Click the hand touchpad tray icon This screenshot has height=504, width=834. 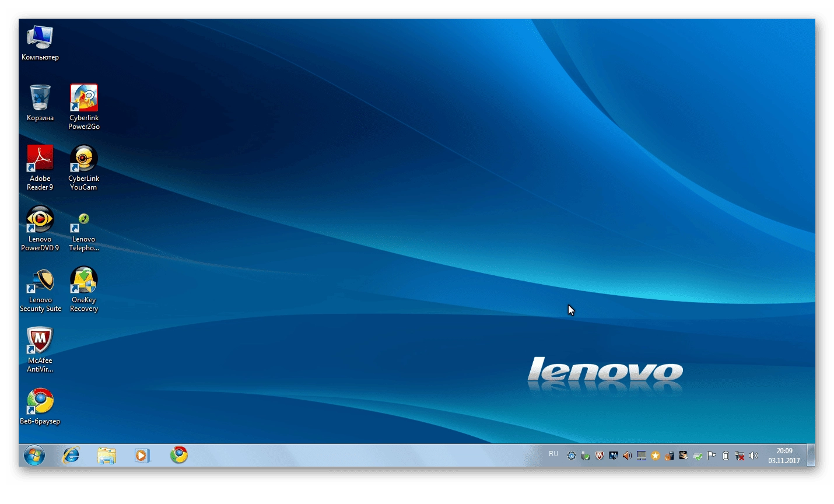click(x=684, y=456)
